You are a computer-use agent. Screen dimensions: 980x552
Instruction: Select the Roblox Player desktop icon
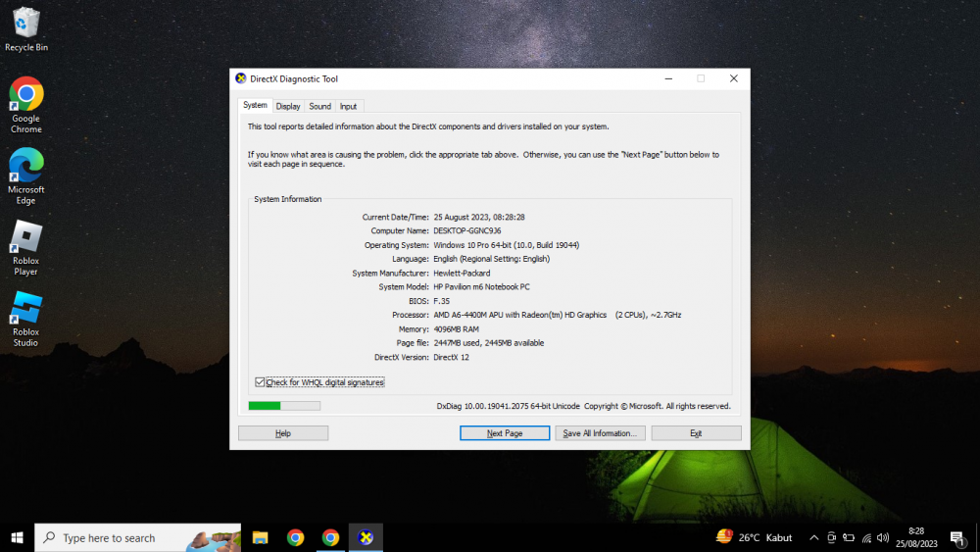coord(25,247)
